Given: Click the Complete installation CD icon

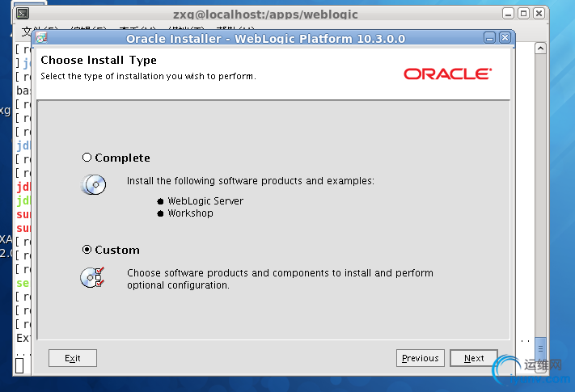Looking at the screenshot, I should point(93,185).
